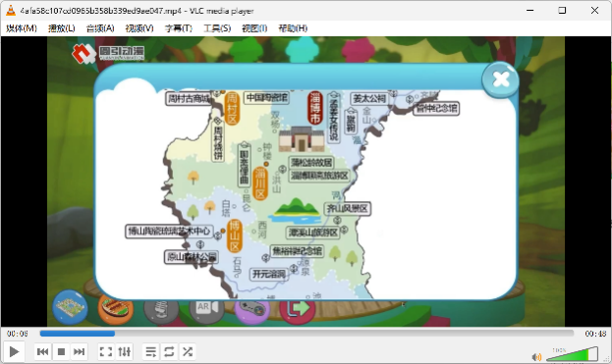This screenshot has width=612, height=364.
Task: Open the 媒体(M) menu
Action: 22,28
